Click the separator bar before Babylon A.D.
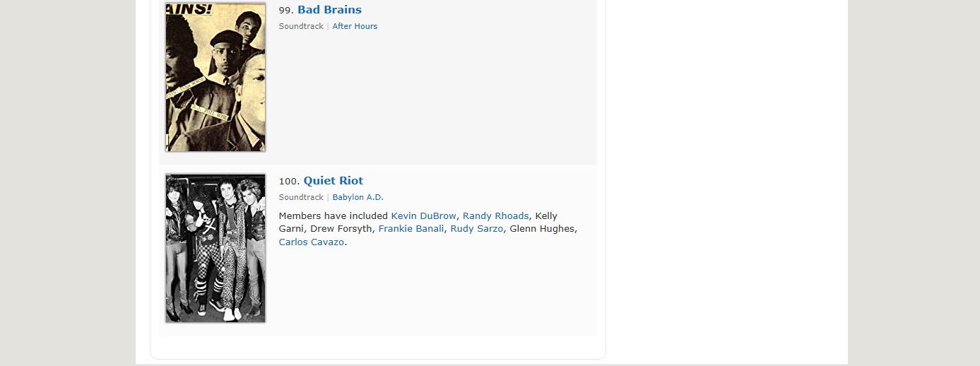Screen dimensions: 980x366 pos(328,197)
